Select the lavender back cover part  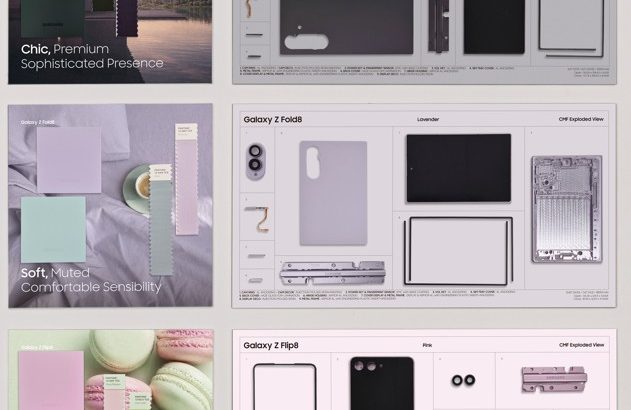333,193
